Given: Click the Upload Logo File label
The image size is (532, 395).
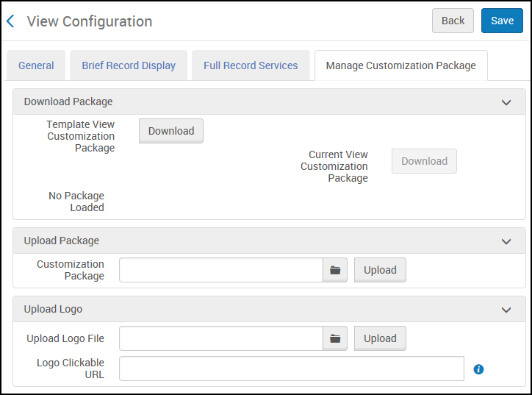Looking at the screenshot, I should pyautogui.click(x=65, y=338).
